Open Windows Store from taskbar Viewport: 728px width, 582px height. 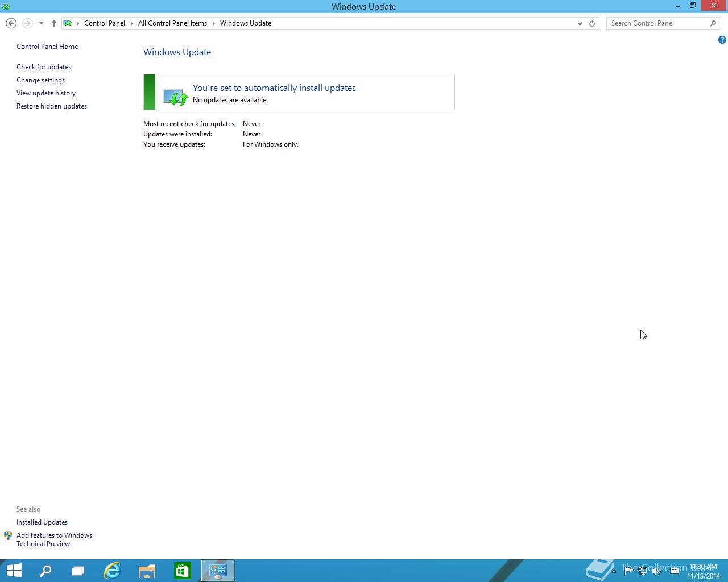click(x=183, y=571)
